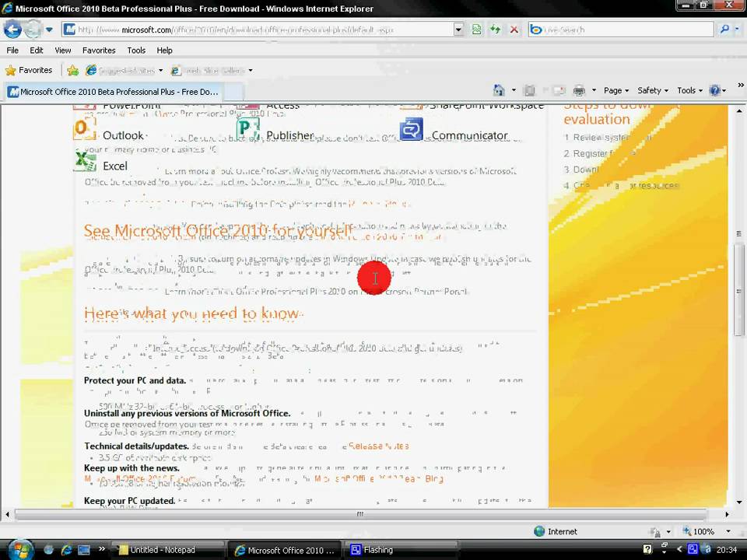Viewport: 747px width, 560px height.
Task: Open the Microsoft Office 2010 Team Blog link
Action: click(379, 478)
